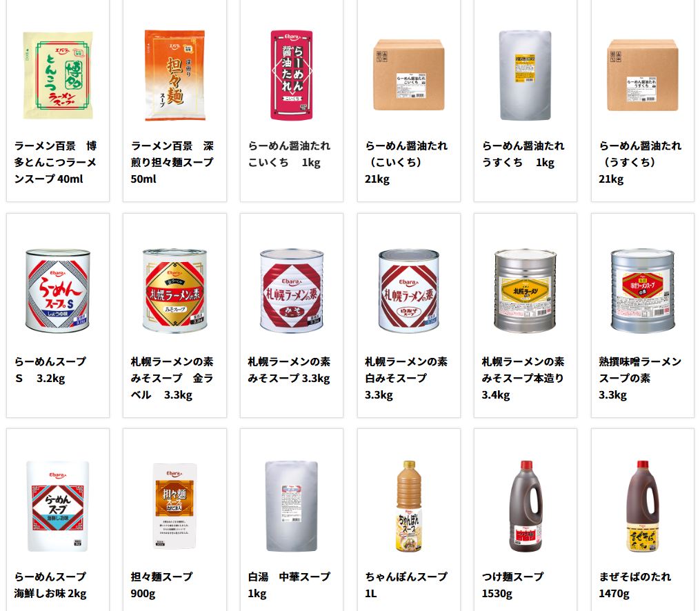
Task: Click the 深煎り担々麺スープ 50ml packet image
Action: pyautogui.click(x=174, y=75)
